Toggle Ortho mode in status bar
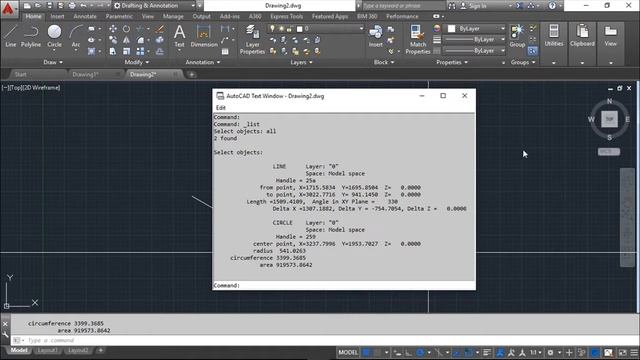 click(x=409, y=352)
